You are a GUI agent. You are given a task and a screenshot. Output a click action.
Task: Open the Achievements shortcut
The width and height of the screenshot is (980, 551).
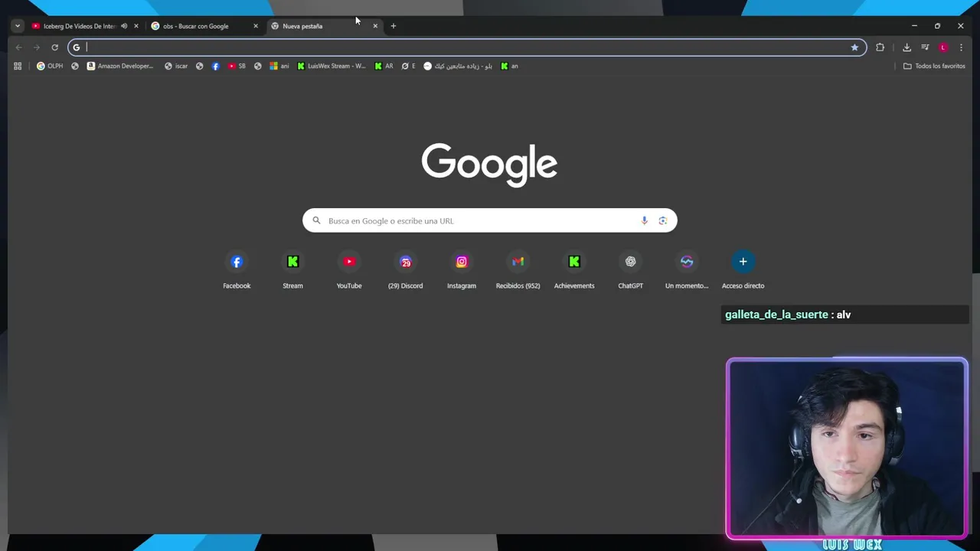point(574,270)
